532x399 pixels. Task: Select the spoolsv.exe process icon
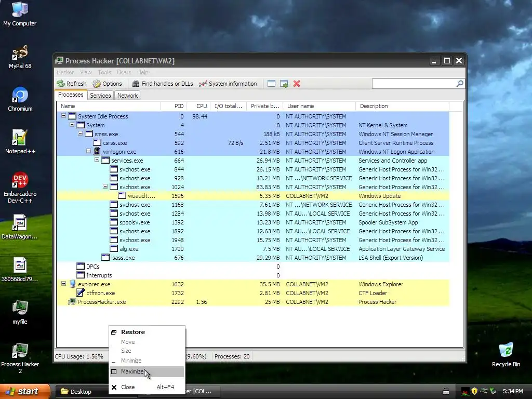(114, 222)
